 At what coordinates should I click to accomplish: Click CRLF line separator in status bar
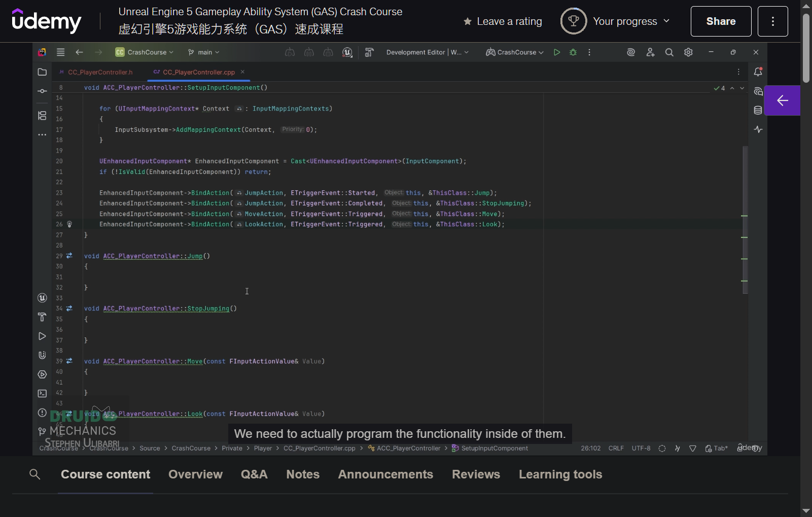coord(616,449)
